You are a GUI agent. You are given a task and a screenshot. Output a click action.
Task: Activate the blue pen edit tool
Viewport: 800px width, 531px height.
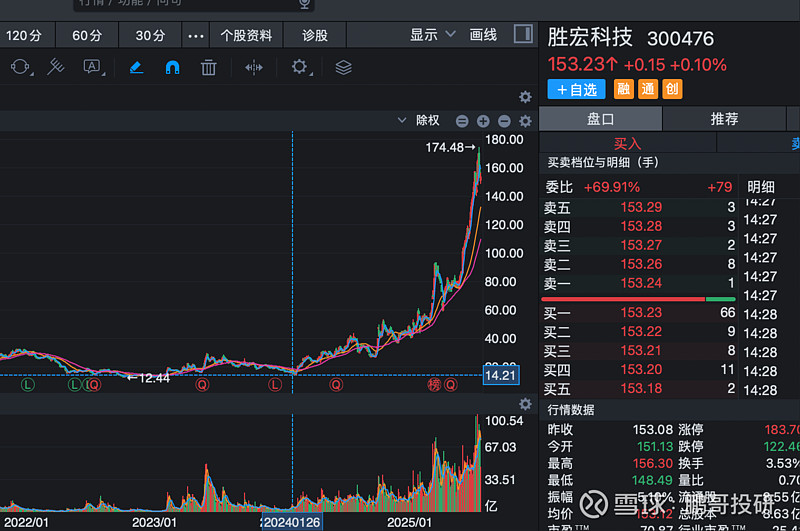tap(136, 67)
